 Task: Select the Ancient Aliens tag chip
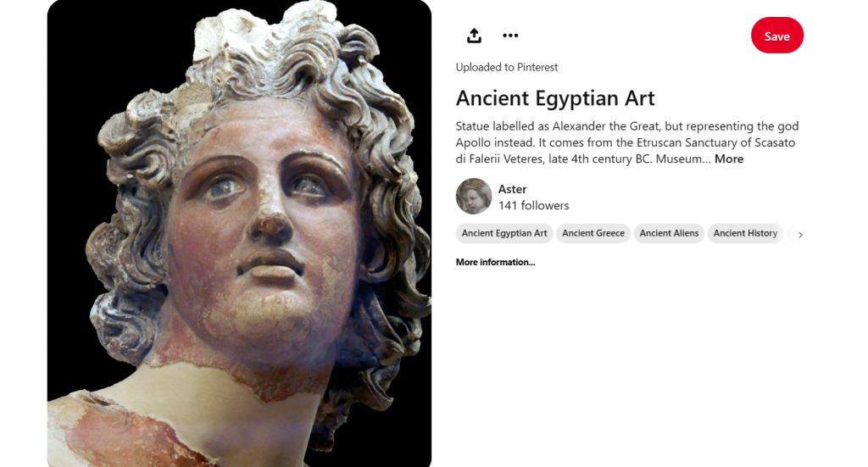[x=669, y=234]
